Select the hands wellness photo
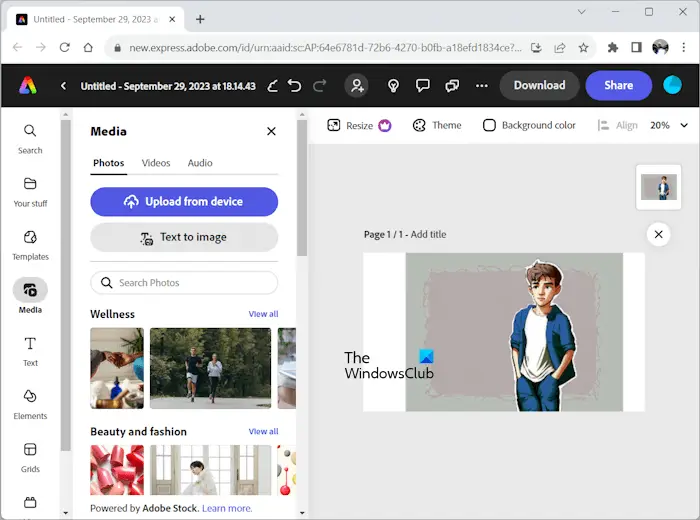This screenshot has height=520, width=700. click(x=117, y=368)
